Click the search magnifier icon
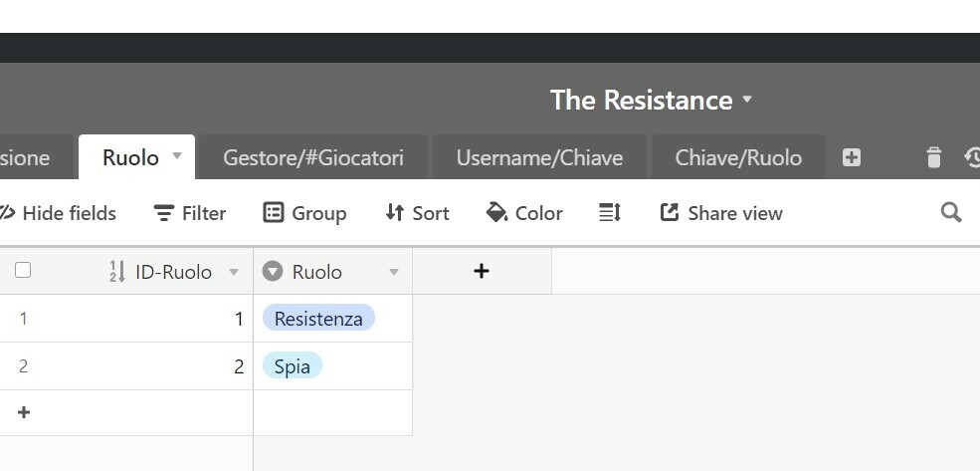The width and height of the screenshot is (980, 471). [x=950, y=213]
